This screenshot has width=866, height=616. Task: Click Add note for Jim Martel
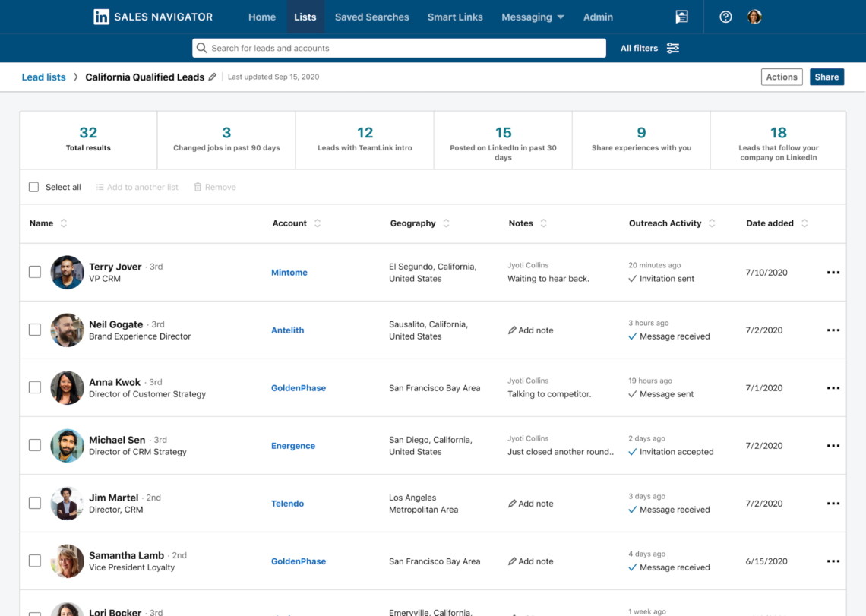(530, 503)
